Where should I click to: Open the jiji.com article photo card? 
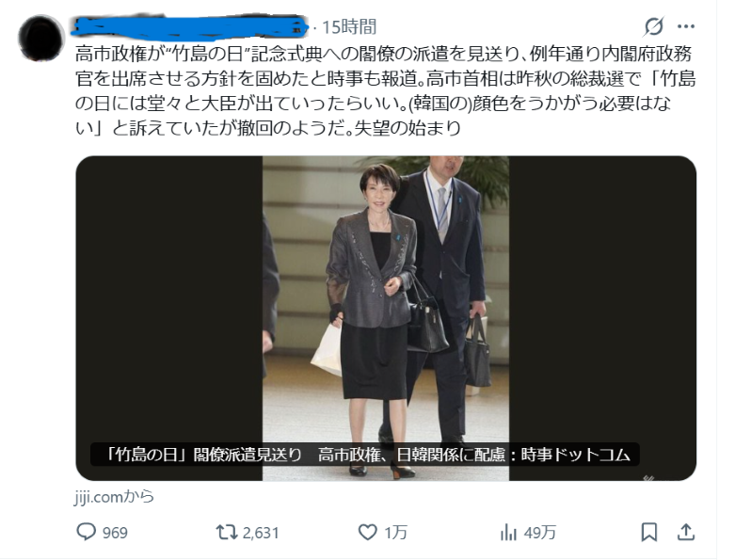386,318
